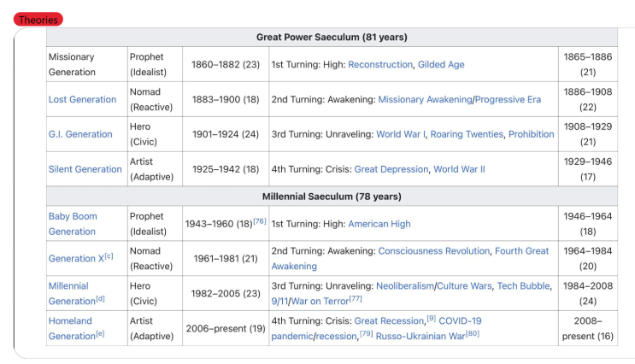This screenshot has height=364, width=635.
Task: Follow the World War II link
Action: click(459, 169)
